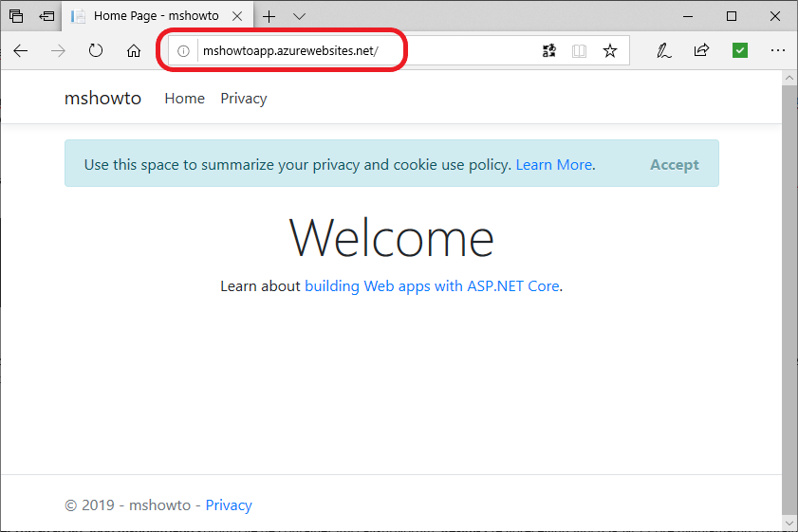
Task: Show site information for mshowtoapp
Action: (x=184, y=51)
